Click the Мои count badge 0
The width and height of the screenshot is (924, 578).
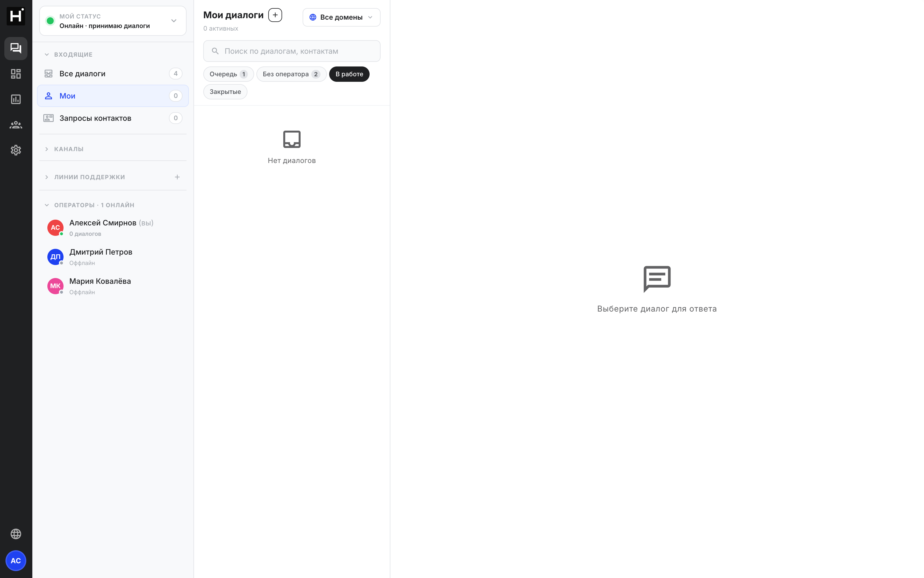176,96
